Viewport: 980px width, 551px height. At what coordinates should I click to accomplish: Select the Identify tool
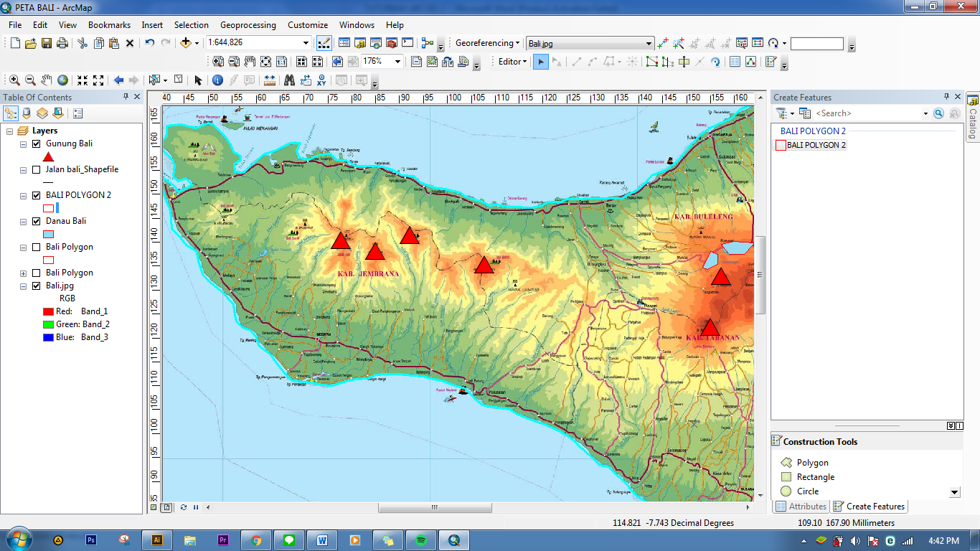tap(217, 80)
